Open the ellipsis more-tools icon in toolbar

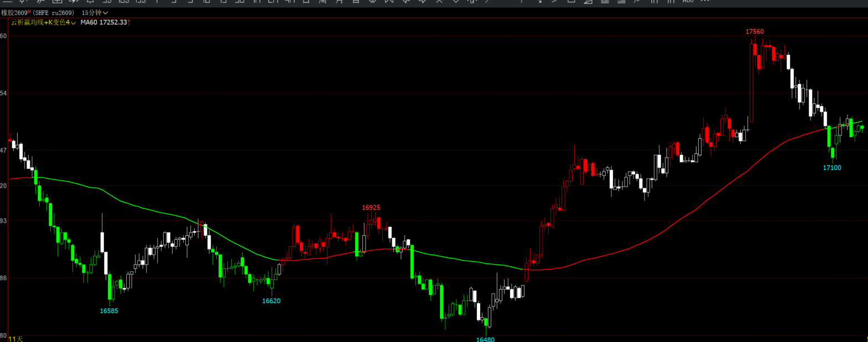705,2
